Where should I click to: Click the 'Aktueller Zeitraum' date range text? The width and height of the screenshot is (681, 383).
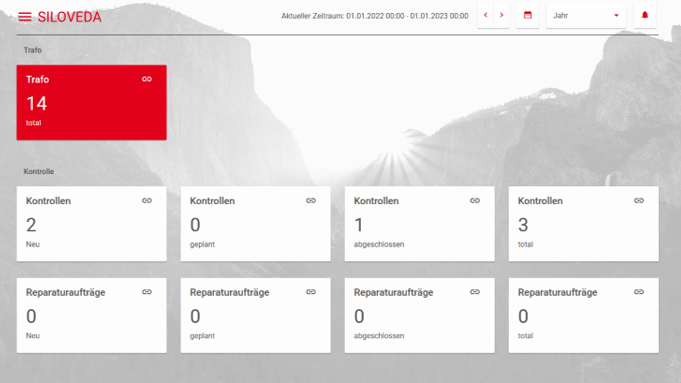(x=375, y=16)
